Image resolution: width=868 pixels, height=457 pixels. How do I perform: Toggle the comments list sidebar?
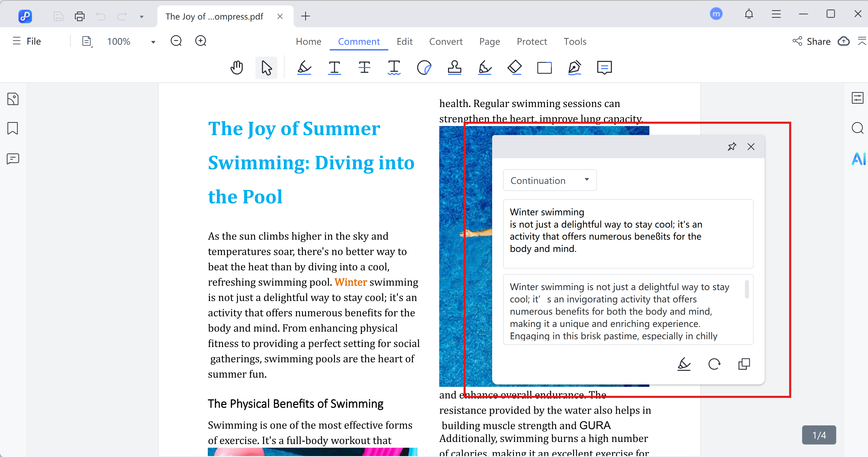13,158
